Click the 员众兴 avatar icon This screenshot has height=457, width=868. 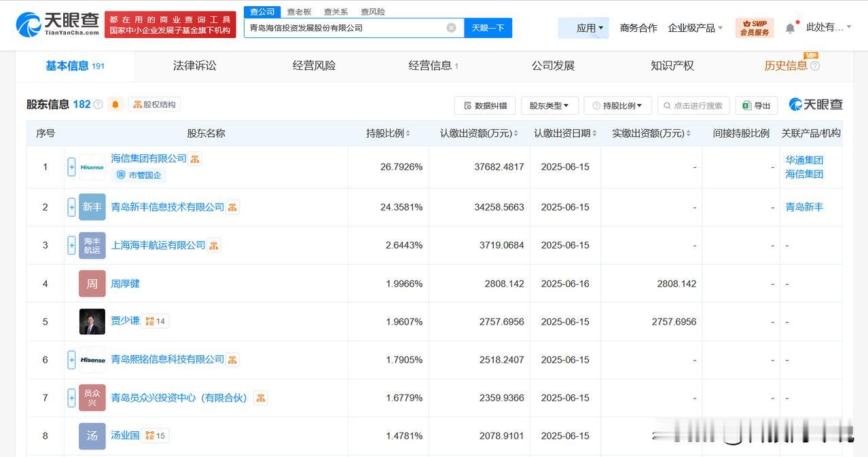pos(92,398)
